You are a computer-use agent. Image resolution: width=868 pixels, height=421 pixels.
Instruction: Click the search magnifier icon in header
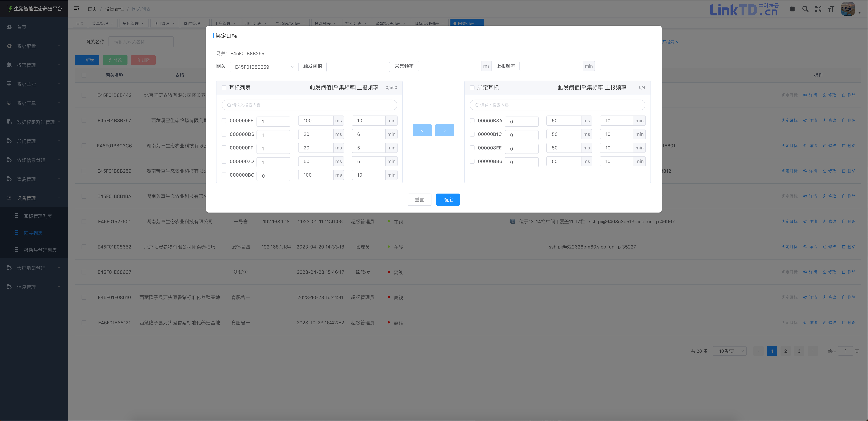tap(805, 9)
